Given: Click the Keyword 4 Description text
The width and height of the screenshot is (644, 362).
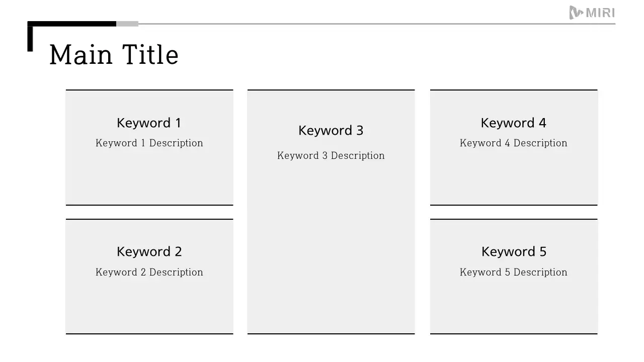Looking at the screenshot, I should click(x=514, y=143).
